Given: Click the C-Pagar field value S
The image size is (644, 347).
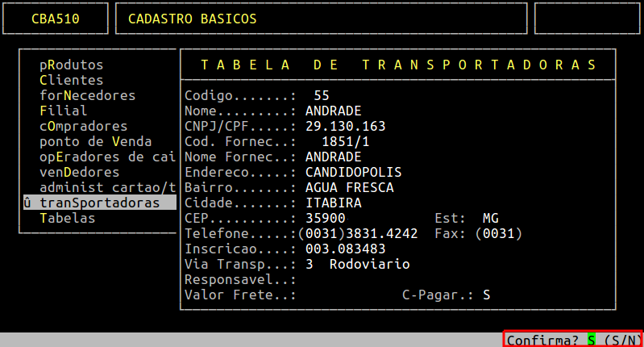Looking at the screenshot, I should 486,295.
